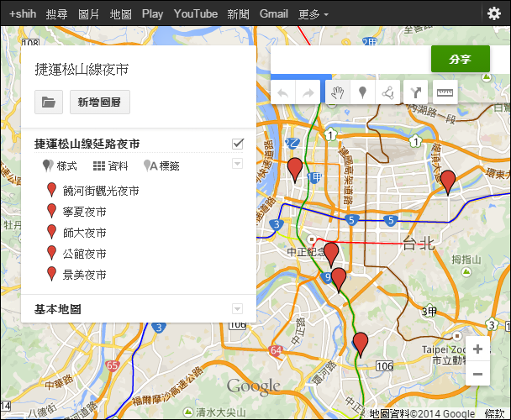Image resolution: width=511 pixels, height=420 pixels.
Task: Click marker icon beside 公館夜市
Action: point(51,253)
